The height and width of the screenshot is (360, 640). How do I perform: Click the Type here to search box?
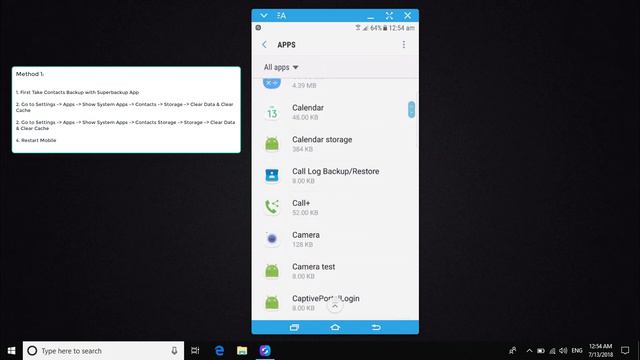103,351
